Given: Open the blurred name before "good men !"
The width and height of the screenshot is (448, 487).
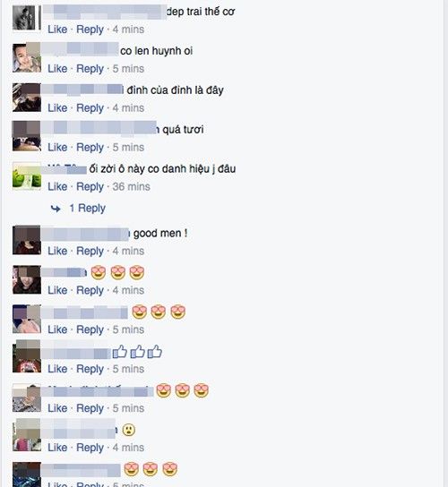Looking at the screenshot, I should (x=85, y=235).
